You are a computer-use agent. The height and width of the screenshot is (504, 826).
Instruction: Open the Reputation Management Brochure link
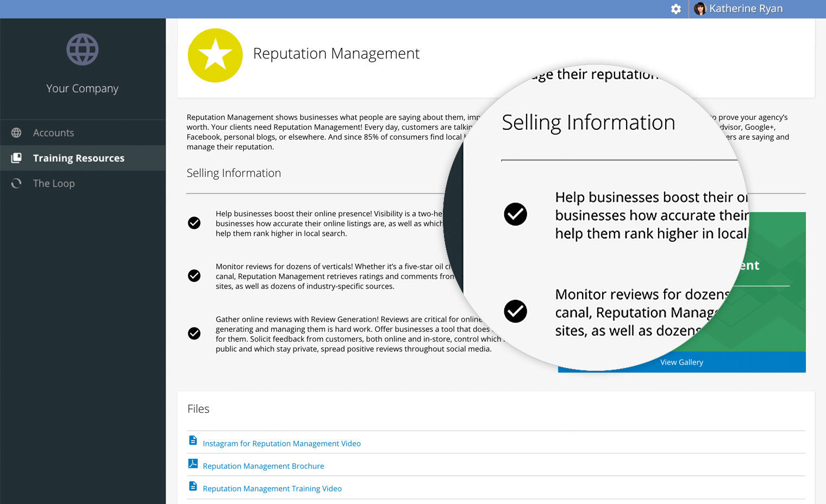264,465
